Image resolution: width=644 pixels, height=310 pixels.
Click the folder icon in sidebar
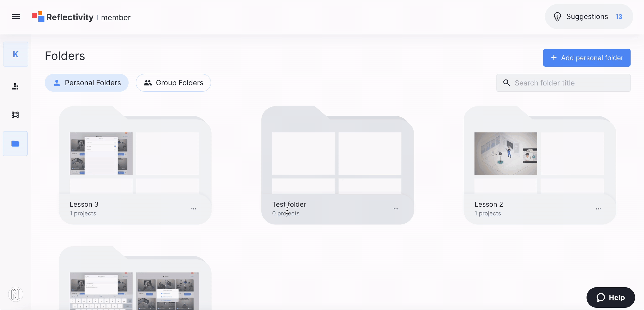[15, 143]
